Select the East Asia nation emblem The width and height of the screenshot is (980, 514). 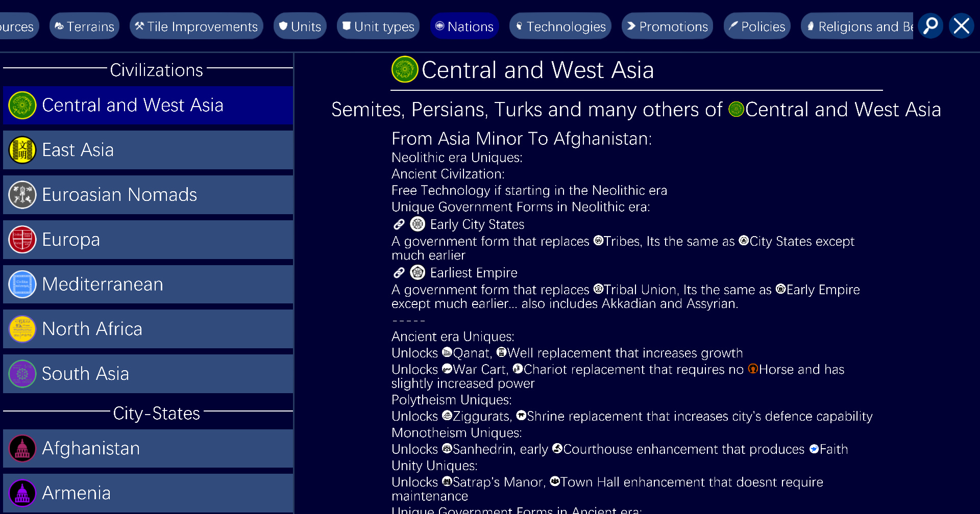point(22,150)
